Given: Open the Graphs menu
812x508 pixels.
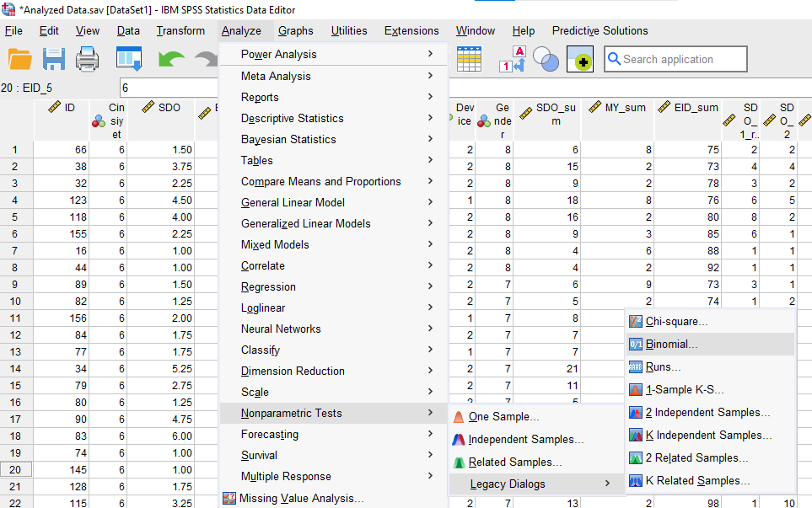Looking at the screenshot, I should pos(296,31).
